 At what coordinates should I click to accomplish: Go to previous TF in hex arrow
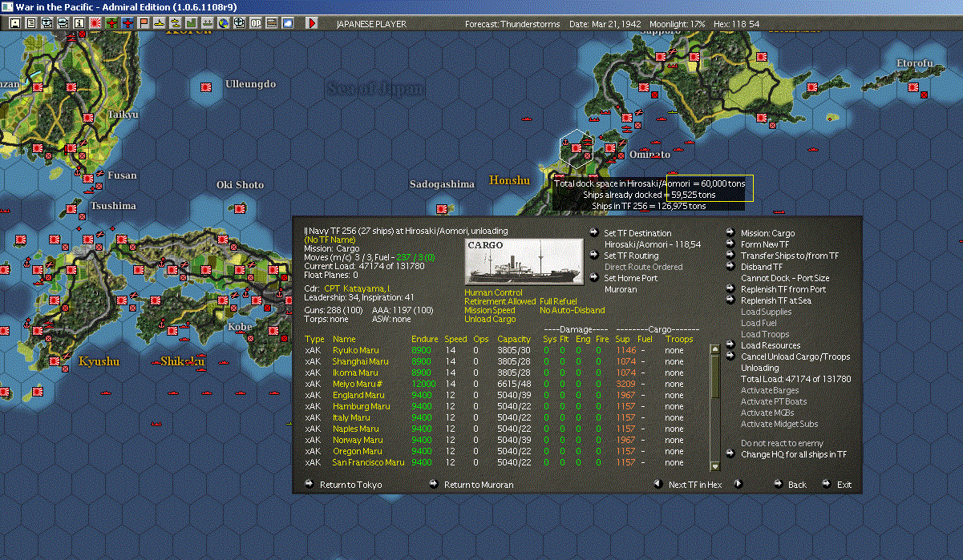pos(658,484)
